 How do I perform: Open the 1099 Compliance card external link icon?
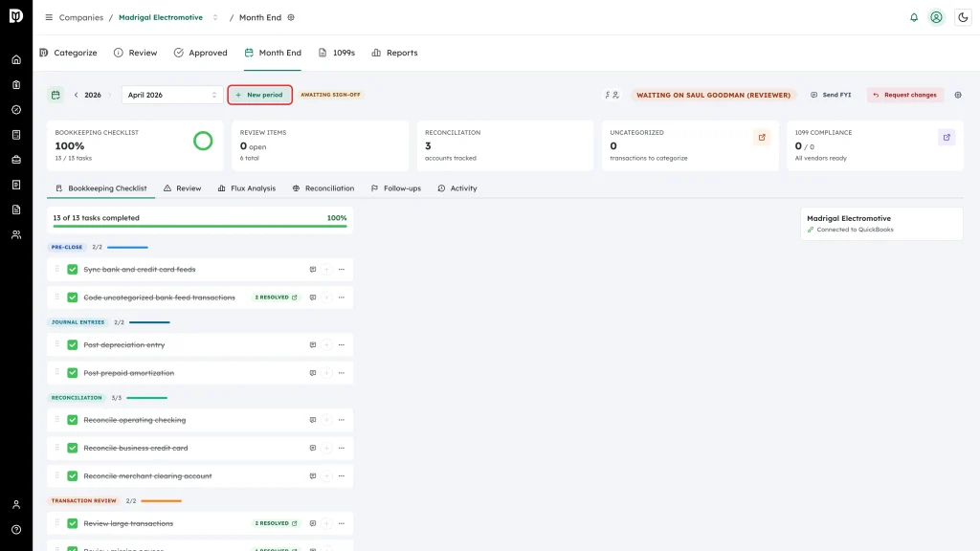pos(947,138)
